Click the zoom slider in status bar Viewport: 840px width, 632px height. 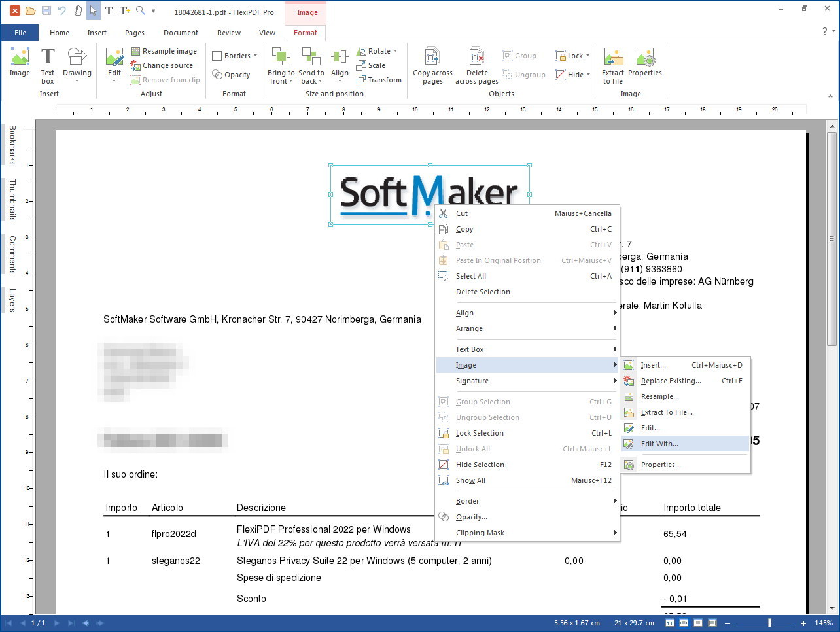click(769, 623)
